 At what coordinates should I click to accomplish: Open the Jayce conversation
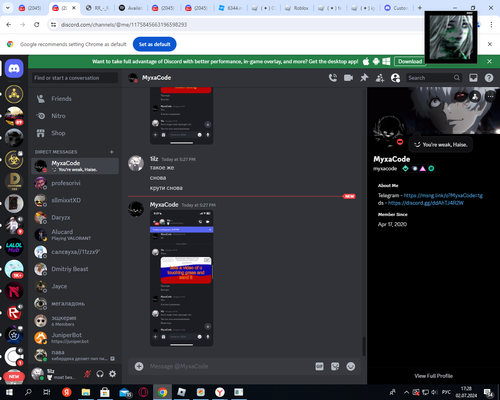click(75, 286)
